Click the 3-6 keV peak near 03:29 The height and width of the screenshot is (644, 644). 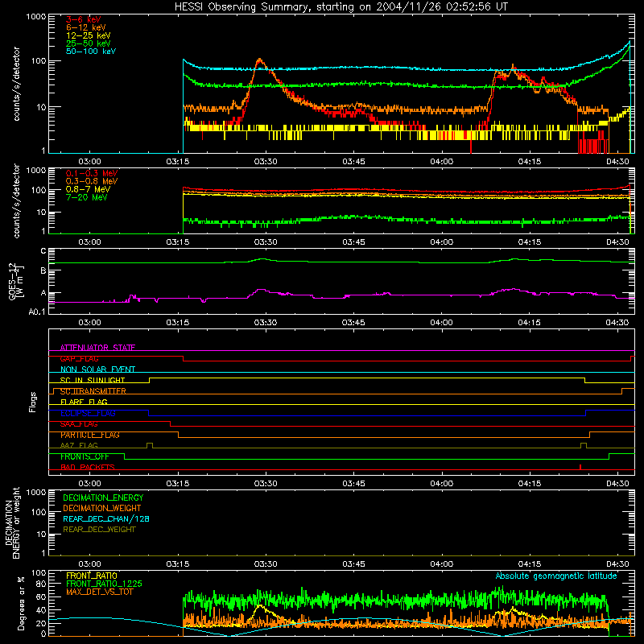coord(259,61)
